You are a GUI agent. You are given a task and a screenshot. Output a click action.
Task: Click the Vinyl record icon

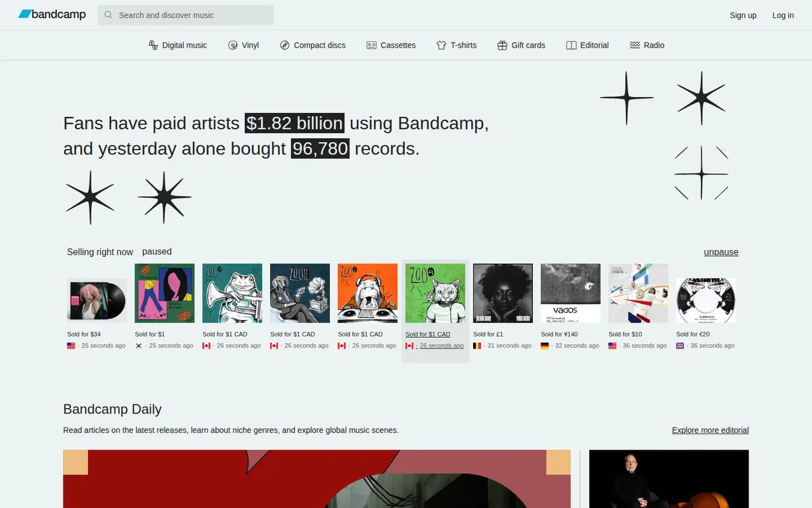[233, 45]
